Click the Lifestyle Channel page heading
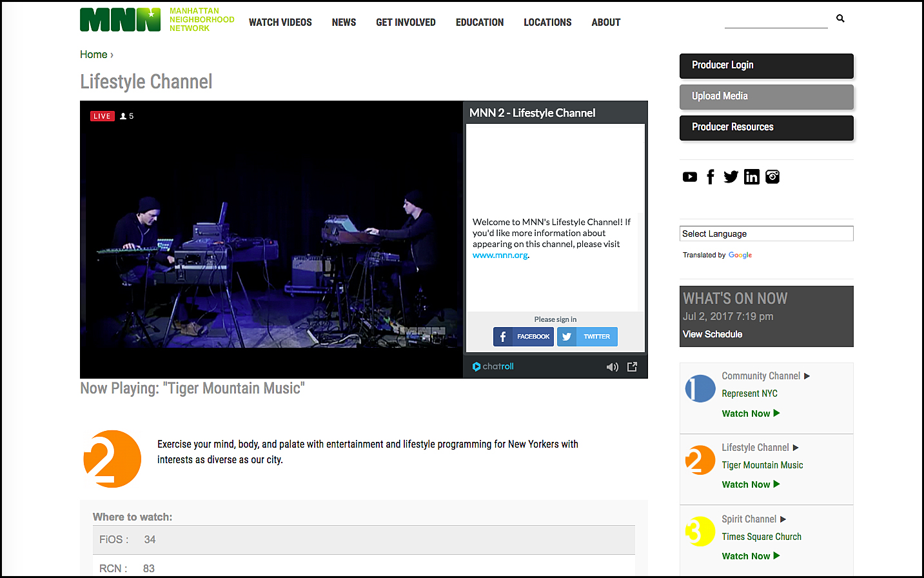The width and height of the screenshot is (924, 578). tap(146, 82)
